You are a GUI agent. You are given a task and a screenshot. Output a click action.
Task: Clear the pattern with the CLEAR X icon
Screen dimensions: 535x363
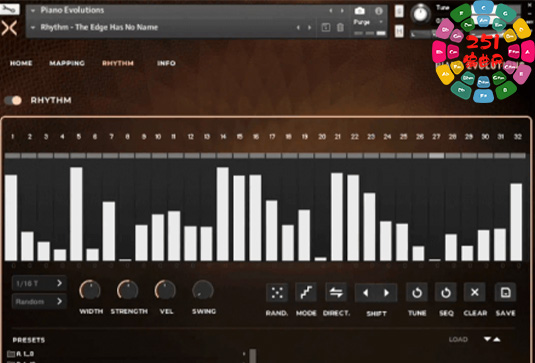click(x=475, y=292)
